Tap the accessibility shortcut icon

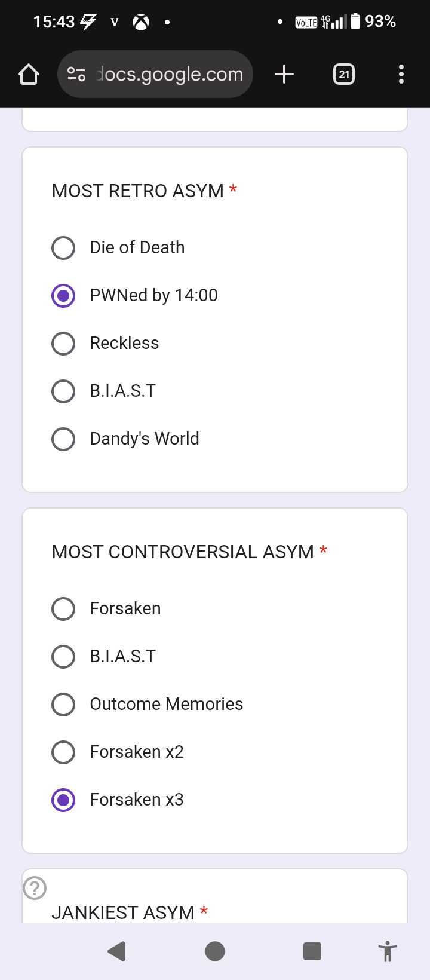click(x=387, y=951)
